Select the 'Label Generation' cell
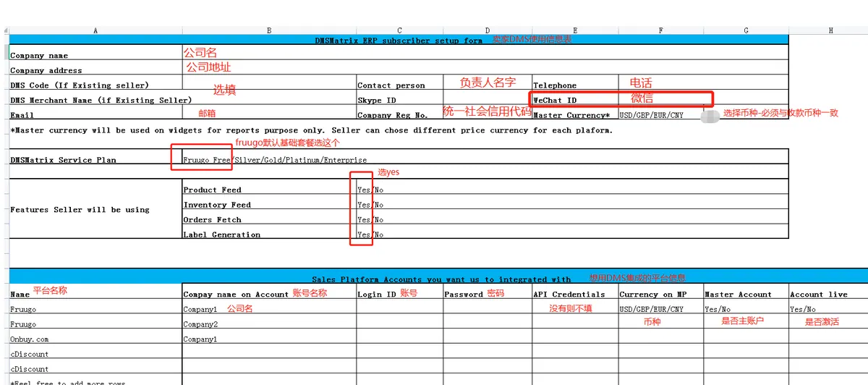Image resolution: width=868 pixels, height=385 pixels. (x=269, y=232)
